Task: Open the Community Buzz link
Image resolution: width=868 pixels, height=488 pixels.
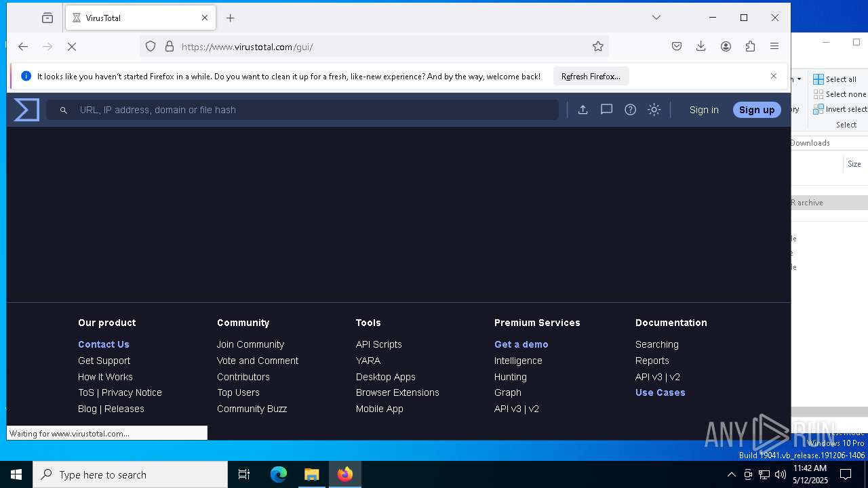Action: pyautogui.click(x=252, y=409)
